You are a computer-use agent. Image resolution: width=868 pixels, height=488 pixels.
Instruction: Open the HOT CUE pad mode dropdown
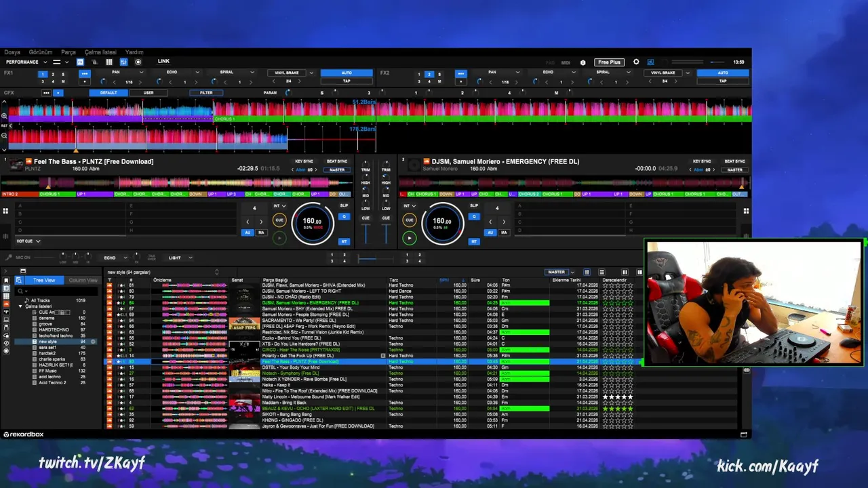pyautogui.click(x=38, y=241)
